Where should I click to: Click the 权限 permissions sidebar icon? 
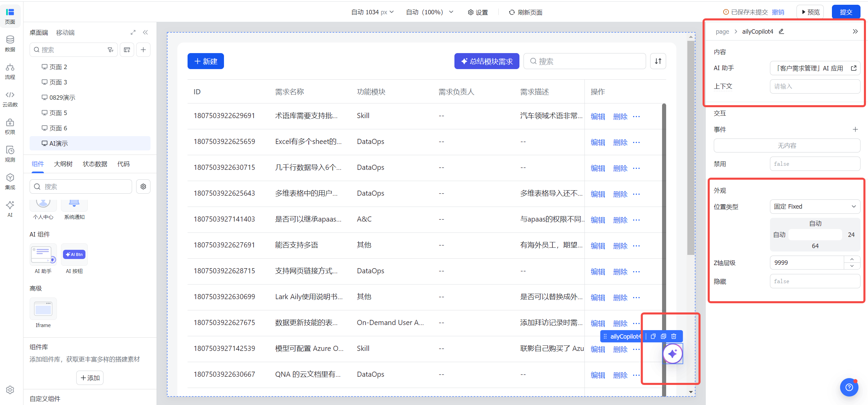tap(10, 127)
